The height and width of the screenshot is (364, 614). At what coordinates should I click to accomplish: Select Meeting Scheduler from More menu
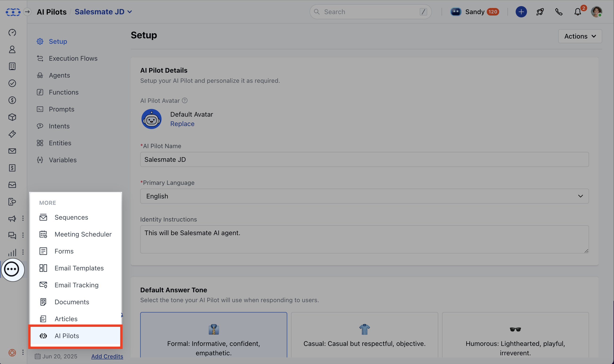[76, 234]
